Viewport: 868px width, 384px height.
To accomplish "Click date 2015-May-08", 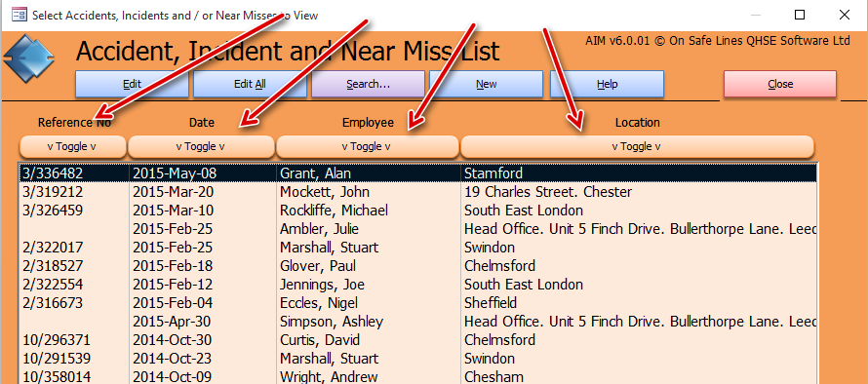I will tap(174, 173).
